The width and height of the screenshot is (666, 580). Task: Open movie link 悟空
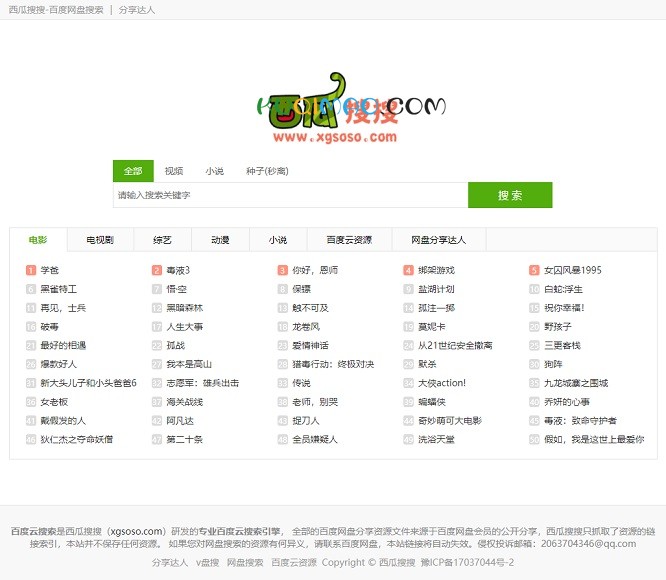[x=177, y=289]
